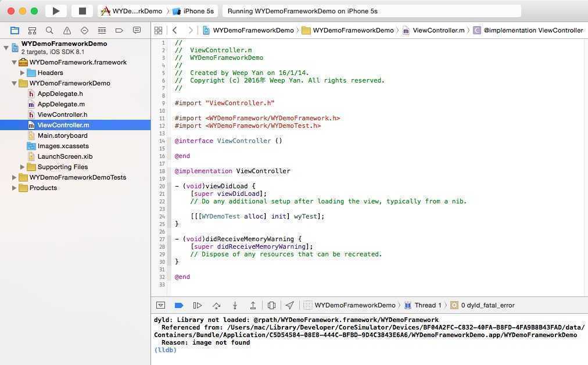Click the WYDemoFramework.h import line
The height and width of the screenshot is (365, 588).
[257, 118]
